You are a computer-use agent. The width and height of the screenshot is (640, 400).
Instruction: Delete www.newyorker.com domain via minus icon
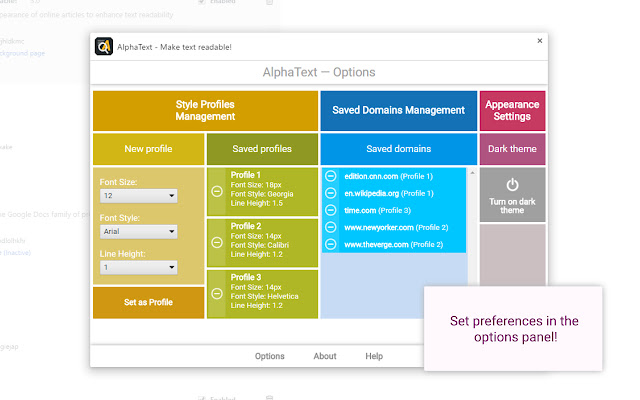pyautogui.click(x=331, y=227)
